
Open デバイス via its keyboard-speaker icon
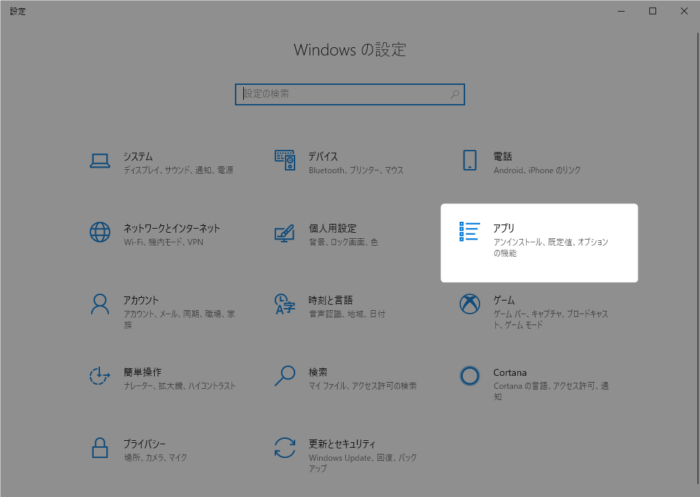[285, 161]
